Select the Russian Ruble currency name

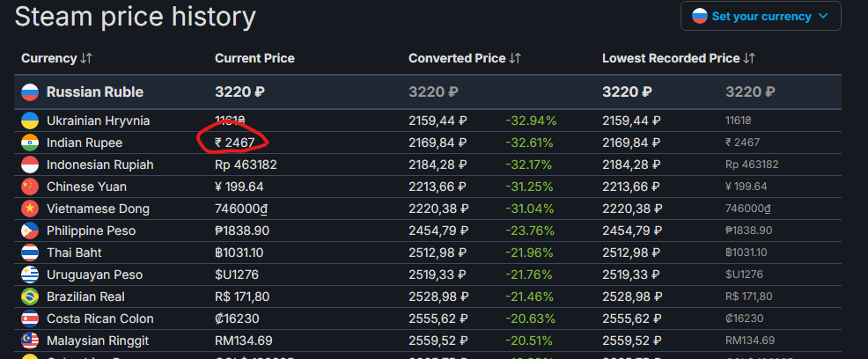click(95, 92)
